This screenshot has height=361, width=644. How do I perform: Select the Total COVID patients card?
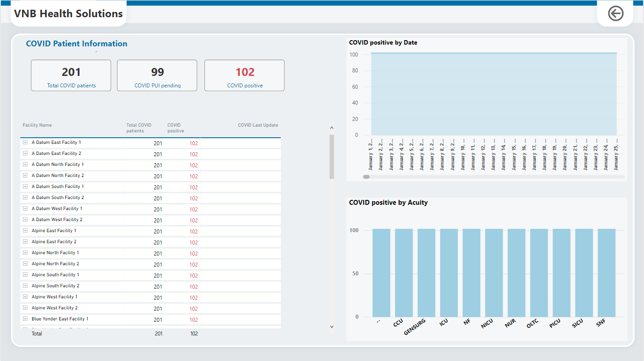click(x=71, y=75)
